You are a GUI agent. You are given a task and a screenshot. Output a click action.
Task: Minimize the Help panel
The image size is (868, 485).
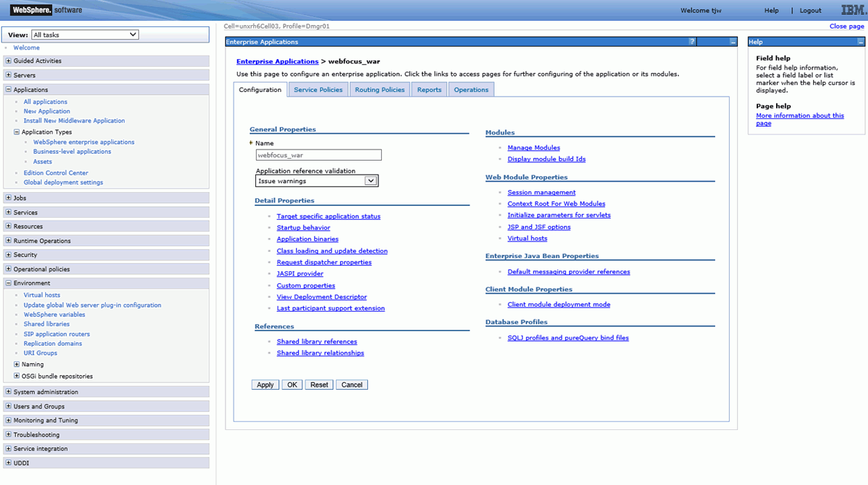coord(860,42)
